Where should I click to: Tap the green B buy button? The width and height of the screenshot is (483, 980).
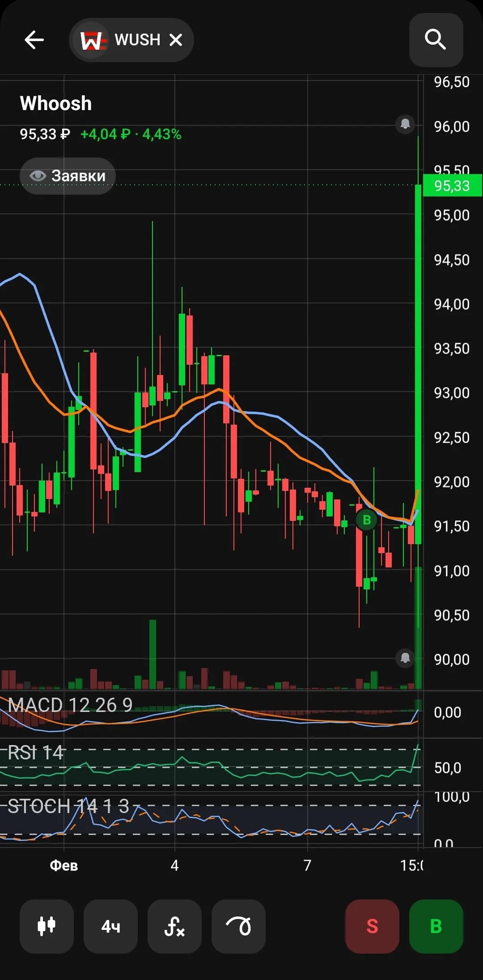[x=436, y=926]
